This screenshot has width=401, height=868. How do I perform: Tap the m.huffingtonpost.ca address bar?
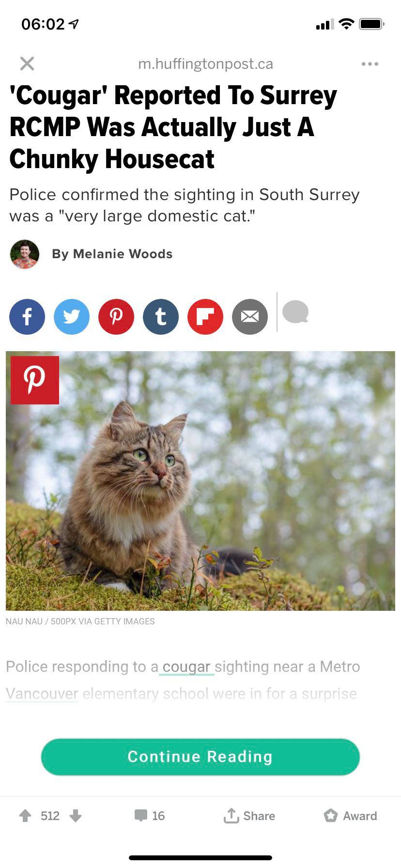click(x=205, y=63)
